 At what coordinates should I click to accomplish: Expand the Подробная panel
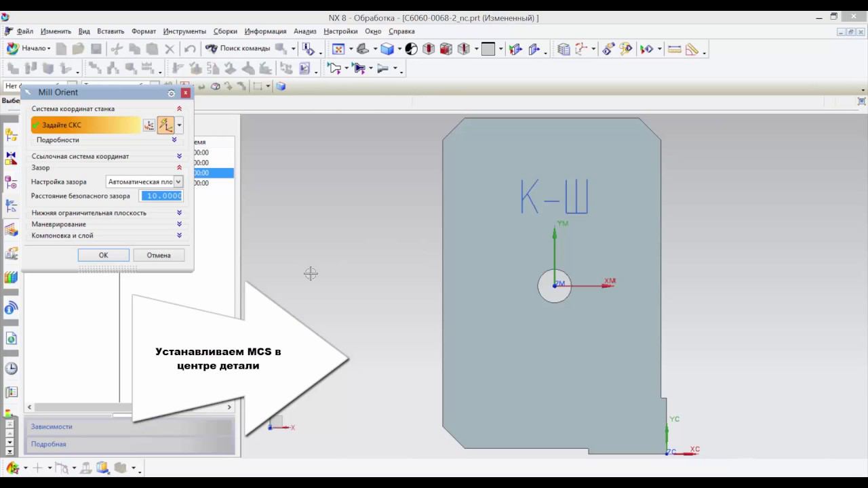pyautogui.click(x=130, y=445)
